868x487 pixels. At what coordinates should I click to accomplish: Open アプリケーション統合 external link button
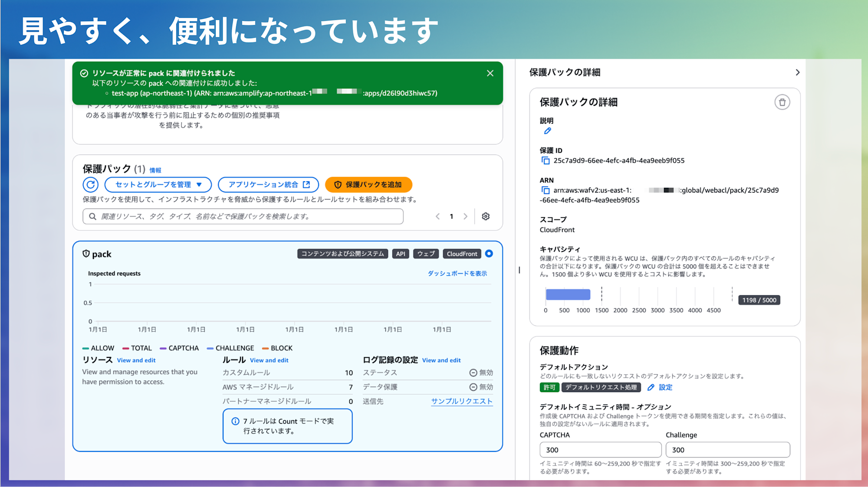(268, 185)
